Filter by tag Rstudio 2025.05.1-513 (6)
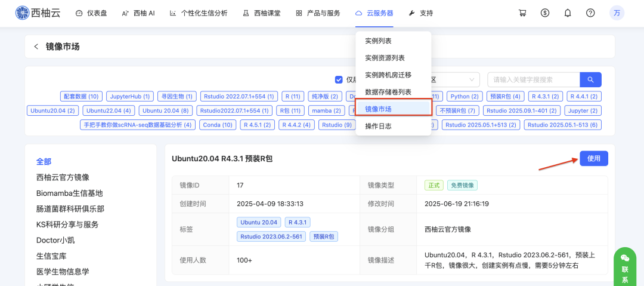The image size is (644, 286). (563, 125)
